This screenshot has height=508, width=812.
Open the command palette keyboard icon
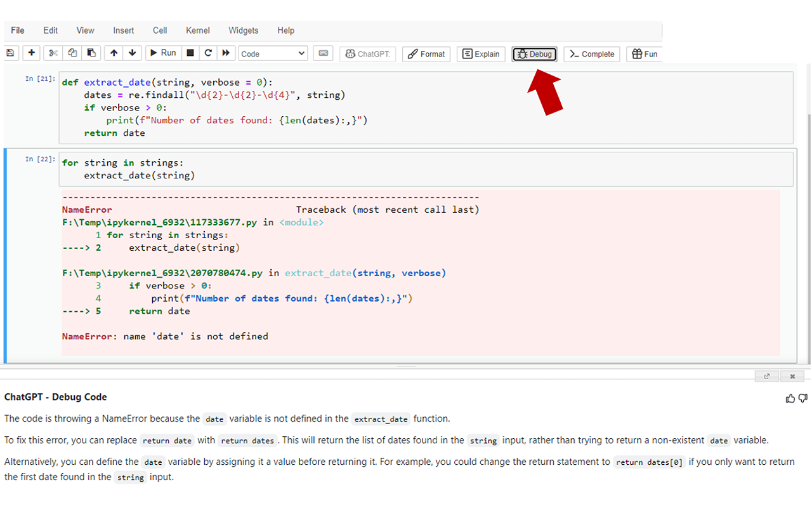coord(323,53)
